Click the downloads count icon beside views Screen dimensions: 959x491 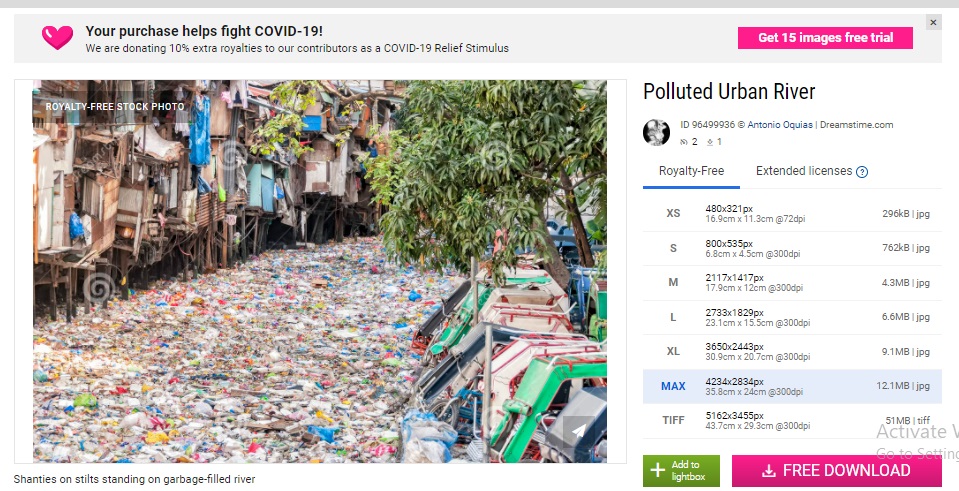(710, 142)
